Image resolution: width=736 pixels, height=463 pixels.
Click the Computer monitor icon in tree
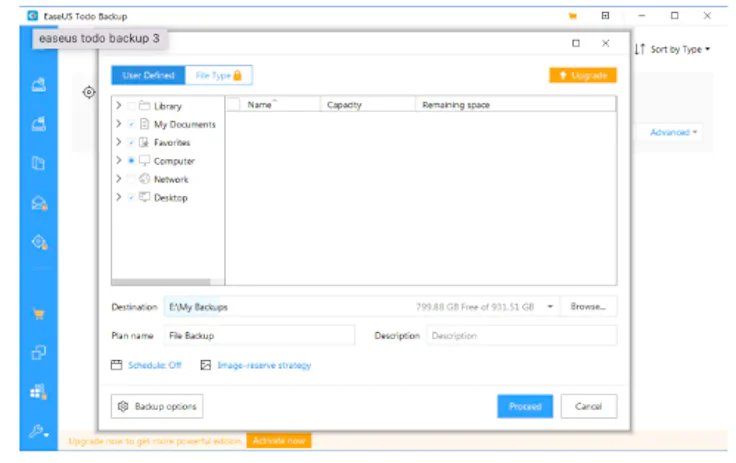point(145,161)
